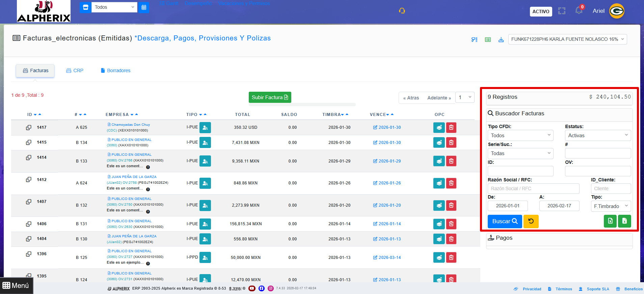Switch to the CRP tab

75,71
